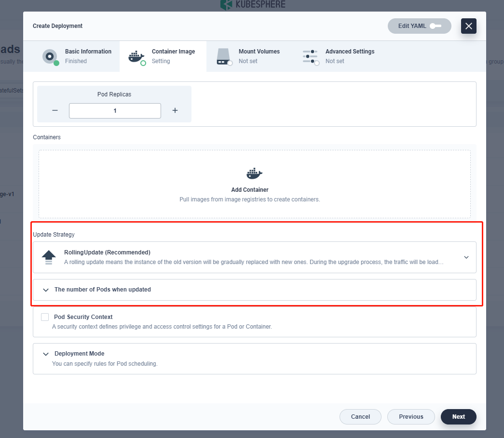Click the Add Container whale icon

coord(254,173)
